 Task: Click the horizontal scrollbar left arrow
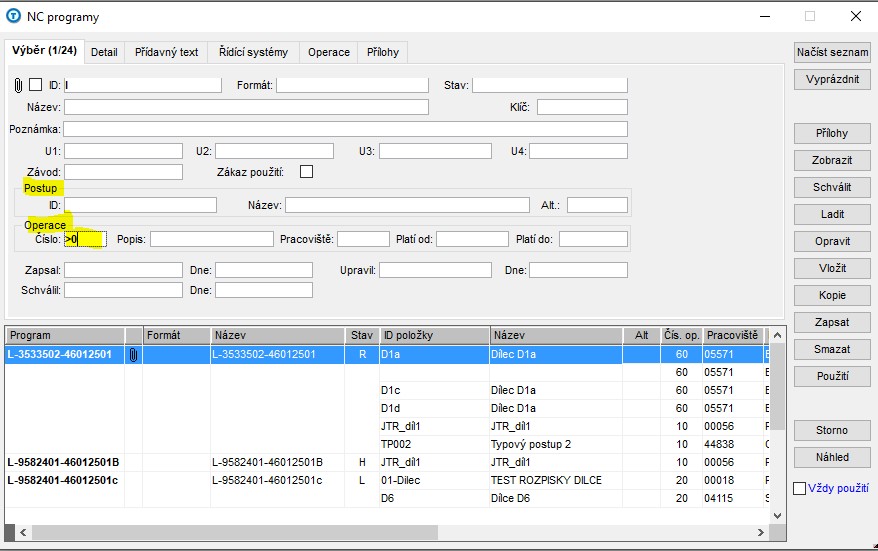(x=23, y=533)
